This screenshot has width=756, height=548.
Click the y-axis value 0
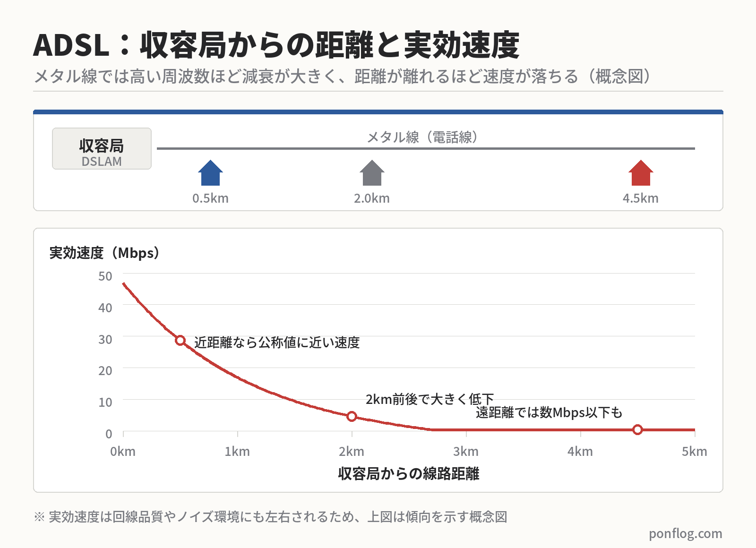point(109,434)
